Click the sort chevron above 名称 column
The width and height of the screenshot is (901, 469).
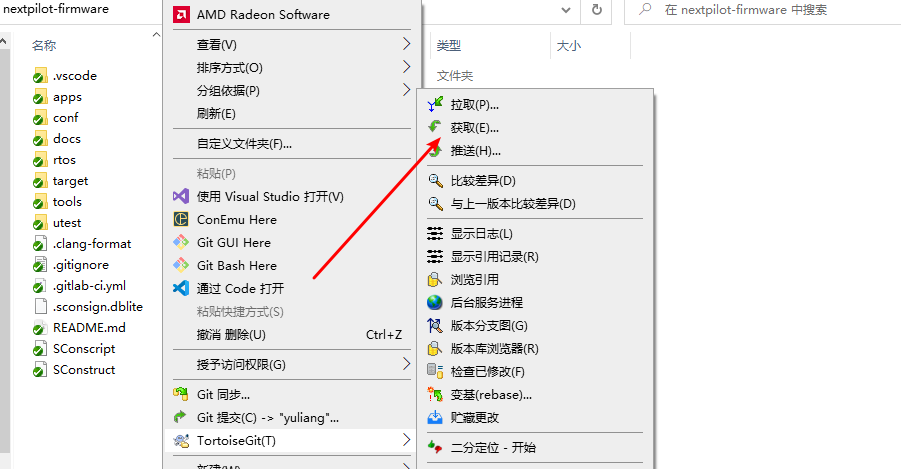coord(156,35)
